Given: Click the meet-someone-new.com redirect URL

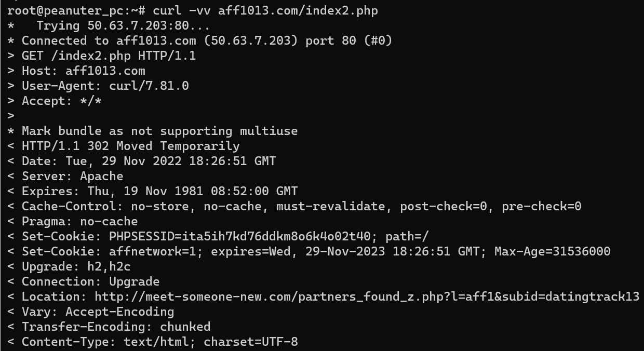Looking at the screenshot, I should coord(366,296).
